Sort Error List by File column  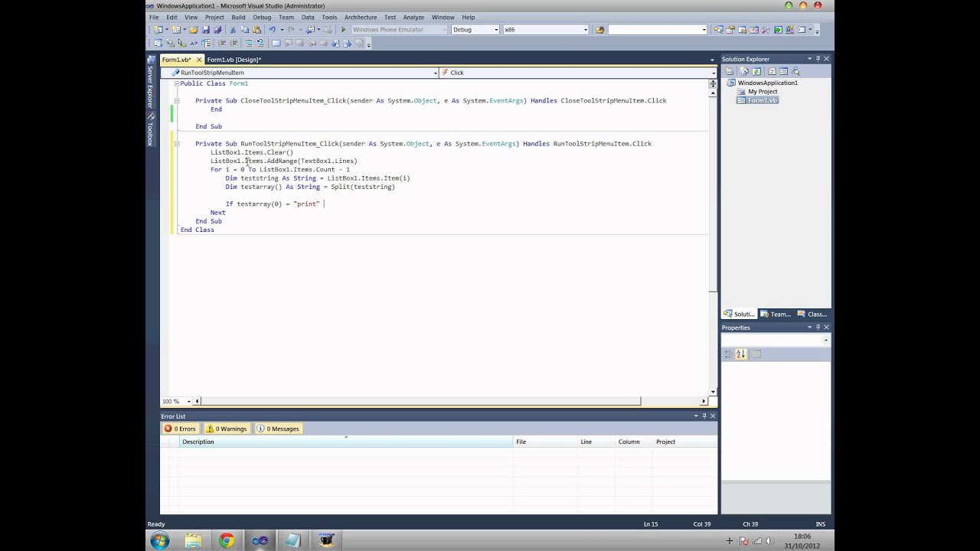pos(545,442)
